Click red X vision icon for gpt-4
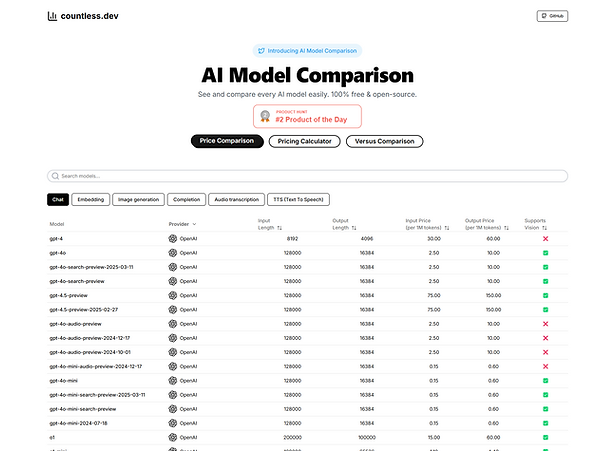 [x=545, y=239]
